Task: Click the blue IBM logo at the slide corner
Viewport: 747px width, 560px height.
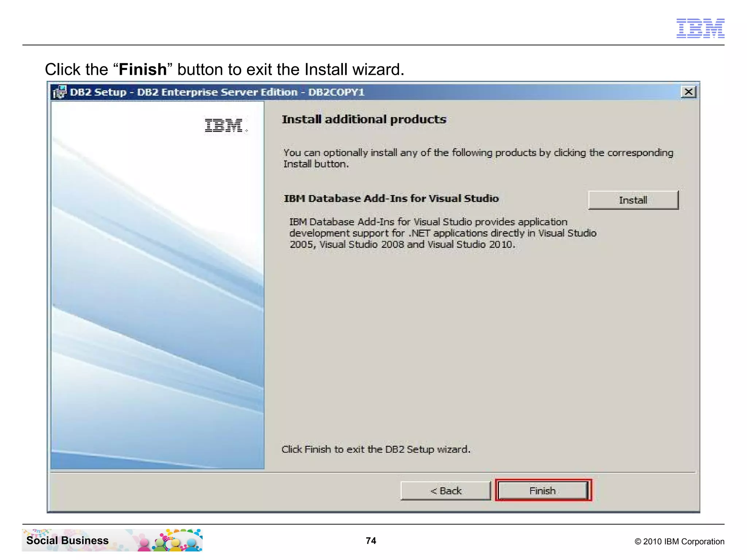Action: pyautogui.click(x=700, y=28)
